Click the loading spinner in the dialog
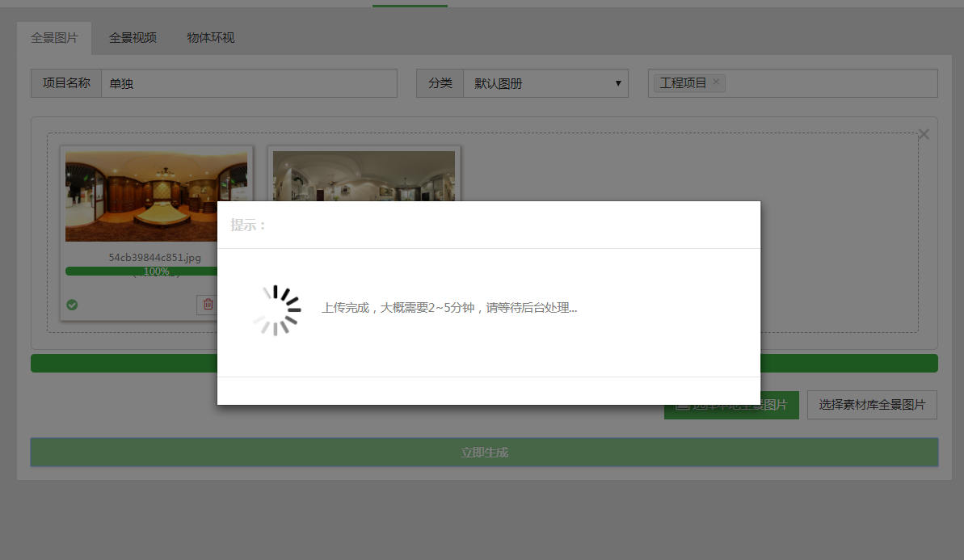Image resolution: width=964 pixels, height=560 pixels. click(x=276, y=309)
